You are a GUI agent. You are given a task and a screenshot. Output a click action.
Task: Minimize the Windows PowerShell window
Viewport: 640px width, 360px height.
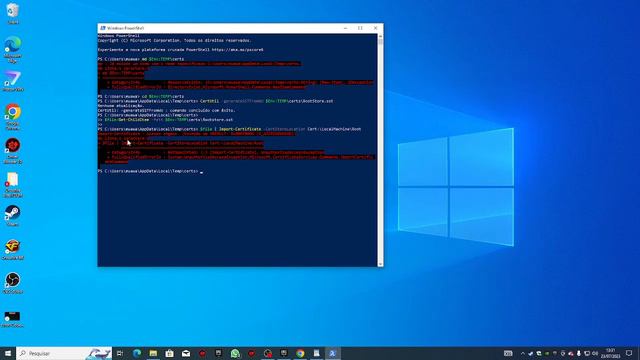(345, 28)
